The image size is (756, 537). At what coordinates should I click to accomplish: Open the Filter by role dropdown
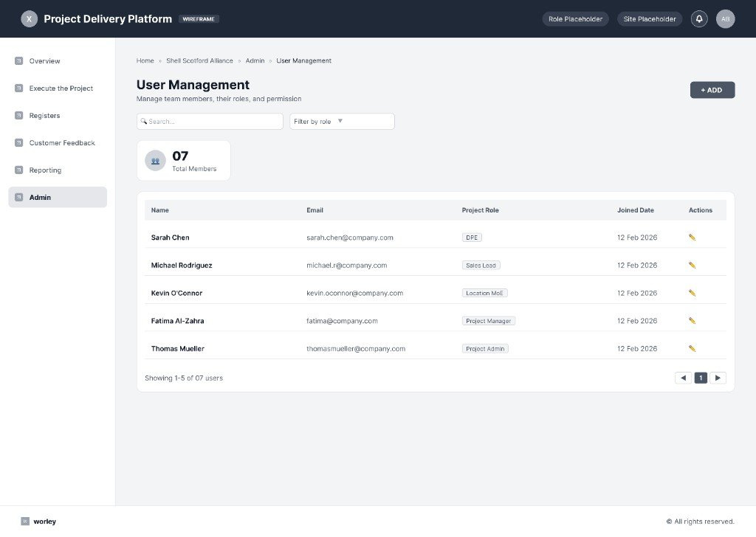[x=342, y=122]
